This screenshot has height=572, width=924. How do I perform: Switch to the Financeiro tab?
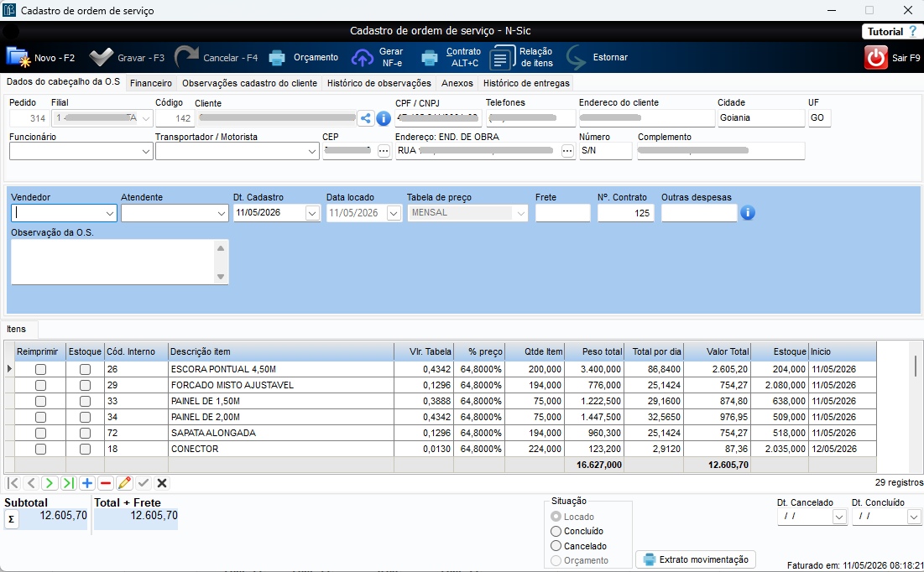pyautogui.click(x=151, y=83)
